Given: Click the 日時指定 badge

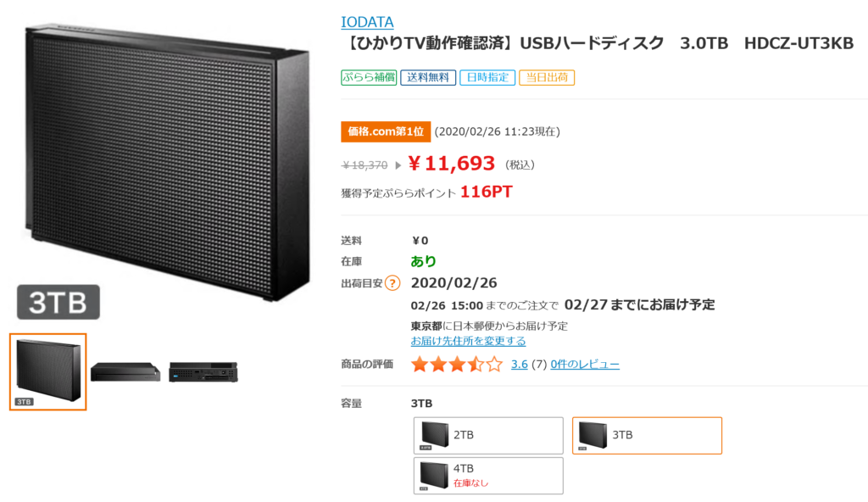Looking at the screenshot, I should tap(487, 77).
